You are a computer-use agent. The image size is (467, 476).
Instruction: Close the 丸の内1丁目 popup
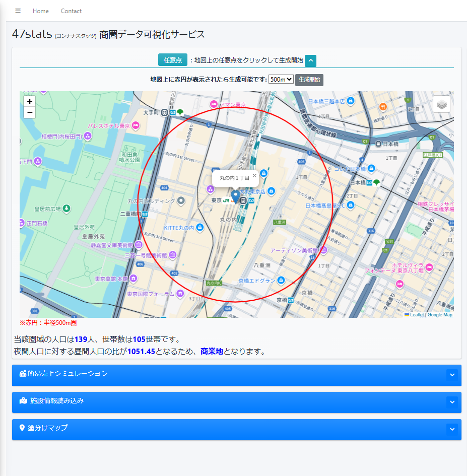coord(254,175)
